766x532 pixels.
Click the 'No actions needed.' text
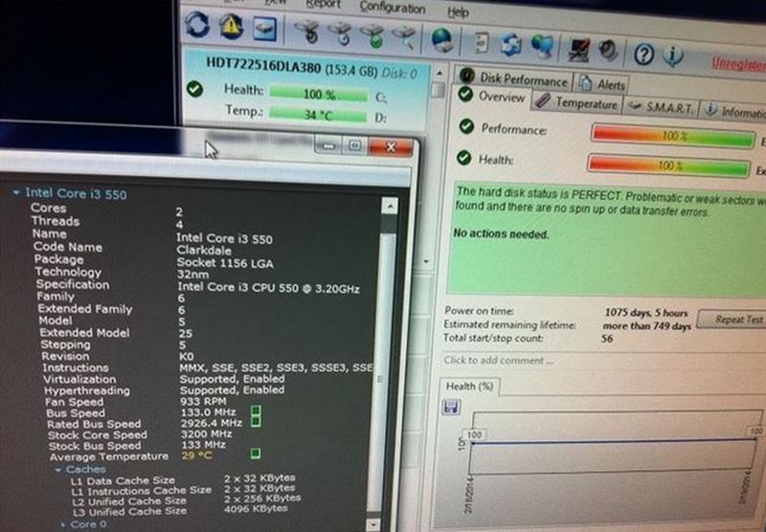tap(501, 233)
